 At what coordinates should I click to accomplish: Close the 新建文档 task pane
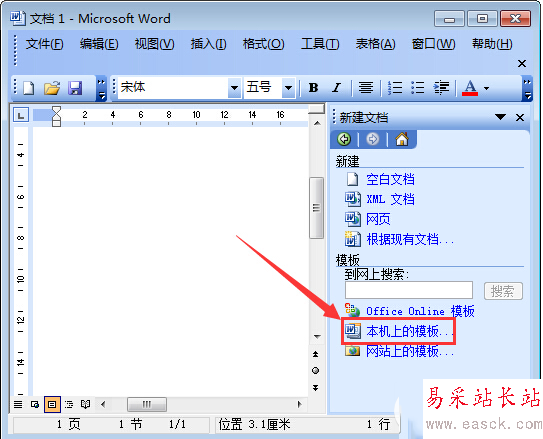pos(520,117)
